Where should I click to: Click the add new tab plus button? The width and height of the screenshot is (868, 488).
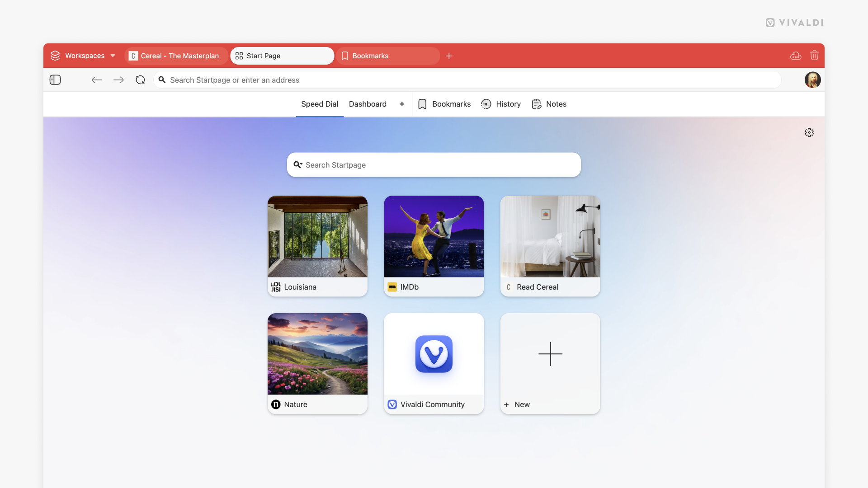pos(449,56)
